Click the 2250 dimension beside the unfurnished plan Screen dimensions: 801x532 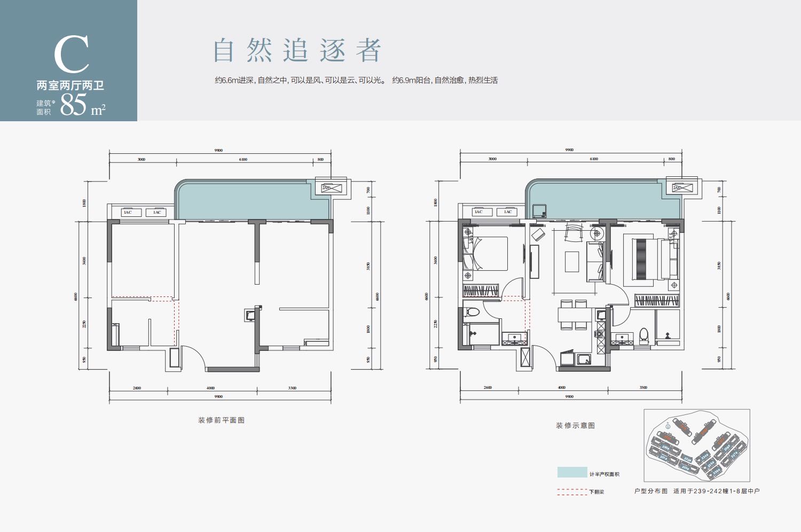pyautogui.click(x=84, y=324)
